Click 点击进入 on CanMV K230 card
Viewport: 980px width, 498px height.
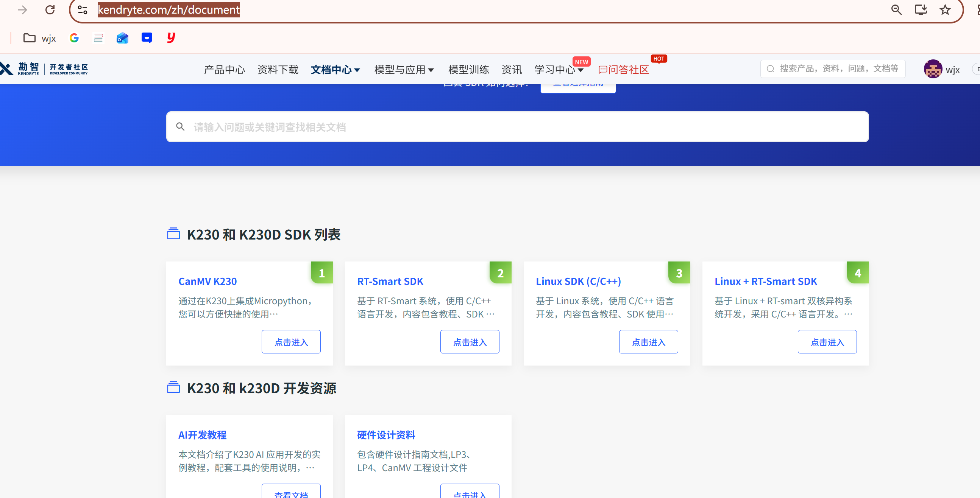pyautogui.click(x=291, y=342)
